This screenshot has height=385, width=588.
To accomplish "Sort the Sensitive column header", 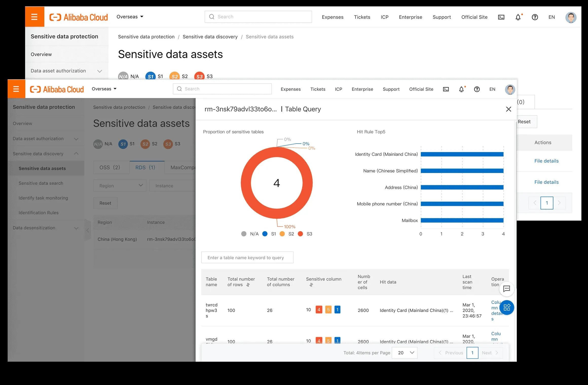I will click(x=311, y=285).
